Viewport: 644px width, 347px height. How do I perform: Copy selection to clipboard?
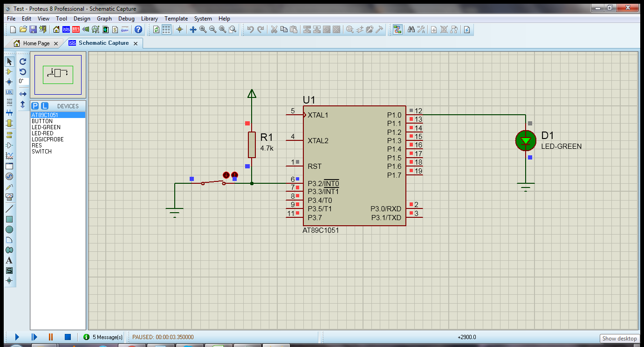click(x=284, y=29)
